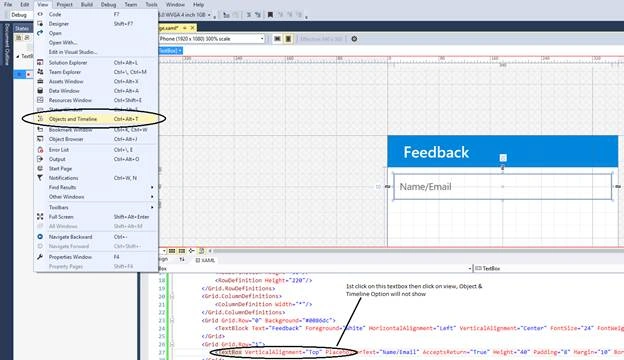Collapse Grid.ColumnDefinitions on line 20
This screenshot has height=360, width=624.
pyautogui.click(x=172, y=296)
